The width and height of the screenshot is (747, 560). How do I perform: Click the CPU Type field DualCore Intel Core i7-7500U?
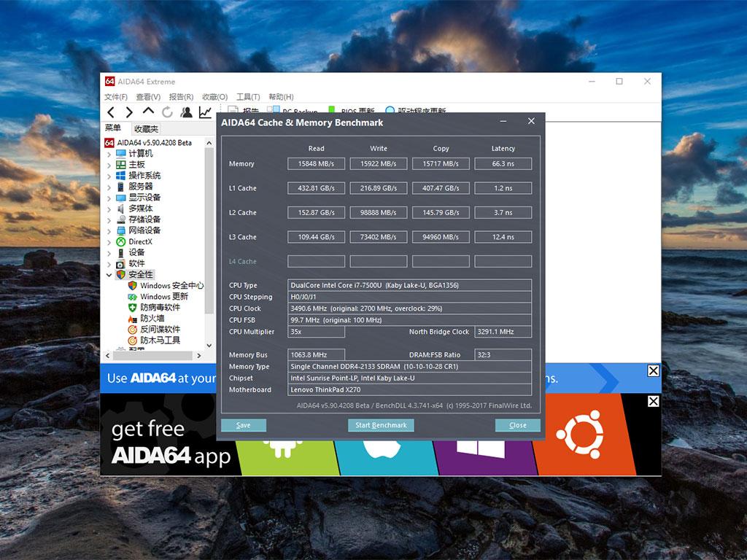(x=410, y=285)
